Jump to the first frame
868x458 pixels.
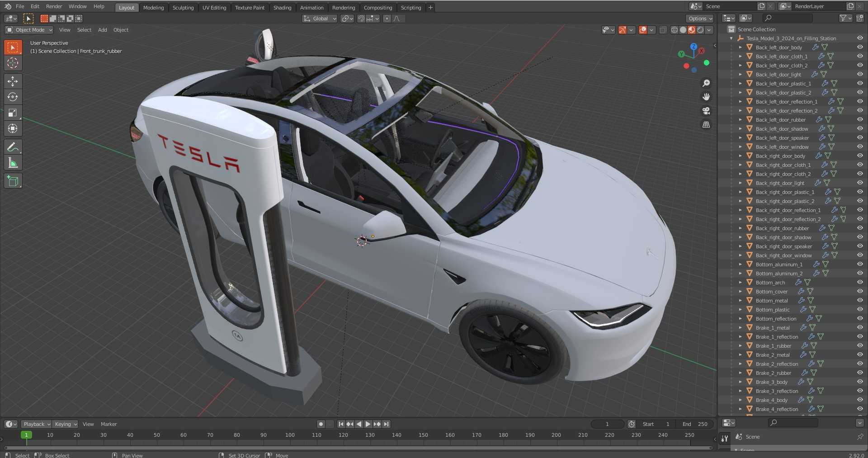tap(341, 424)
